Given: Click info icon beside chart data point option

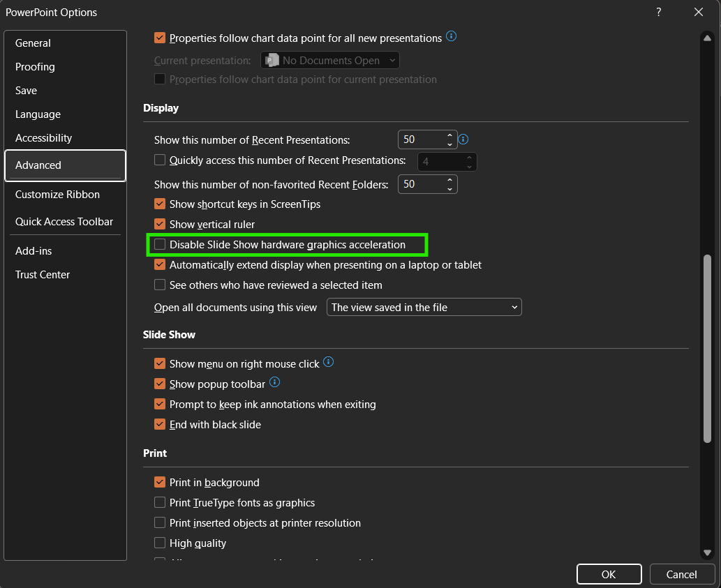Looking at the screenshot, I should (452, 36).
